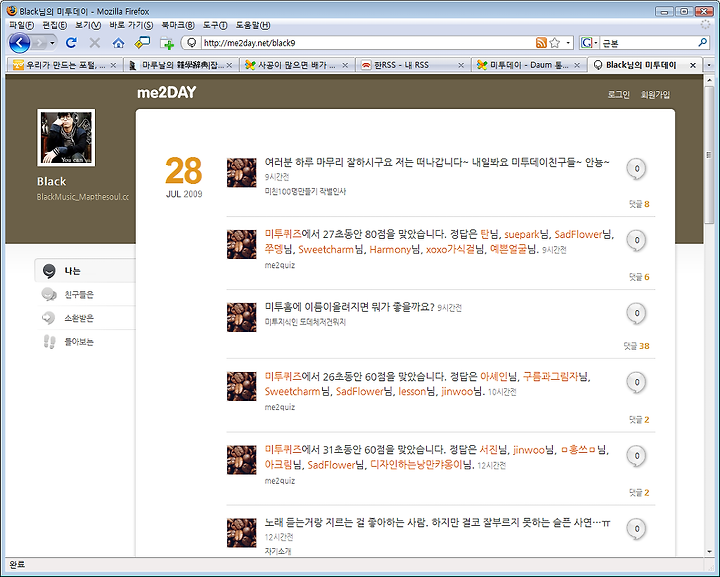Click the 0 metoo bubble on 26초 quiz post

[636, 382]
